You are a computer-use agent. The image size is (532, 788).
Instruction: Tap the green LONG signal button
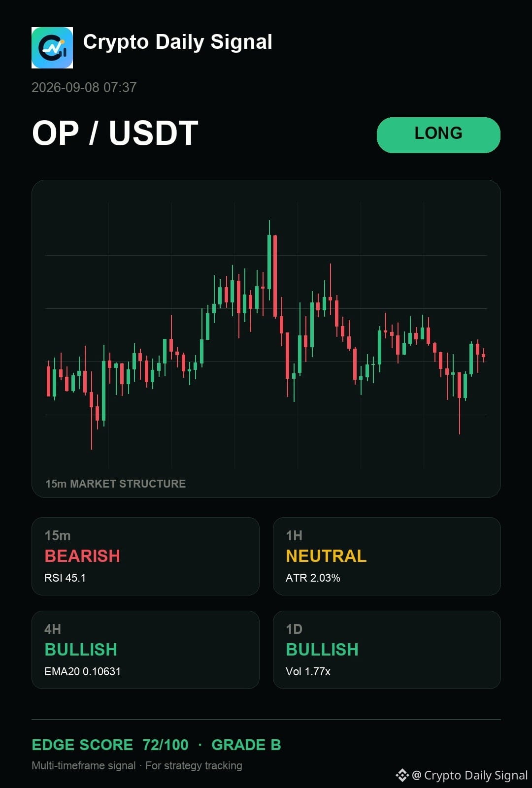pyautogui.click(x=438, y=135)
